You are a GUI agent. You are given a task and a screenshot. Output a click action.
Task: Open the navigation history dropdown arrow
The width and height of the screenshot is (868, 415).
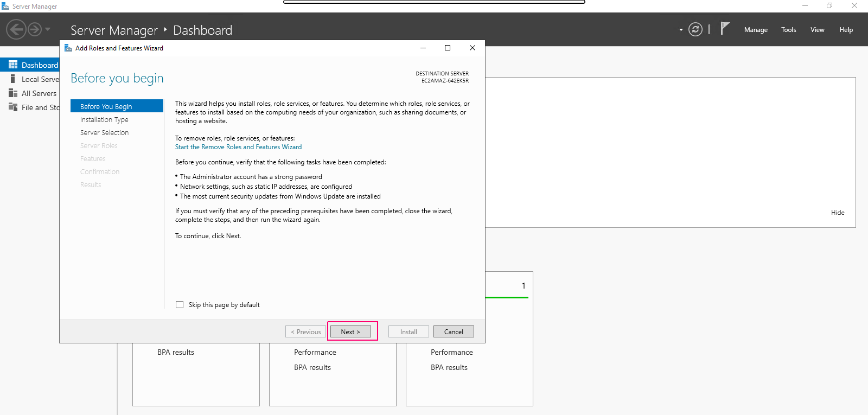click(48, 29)
